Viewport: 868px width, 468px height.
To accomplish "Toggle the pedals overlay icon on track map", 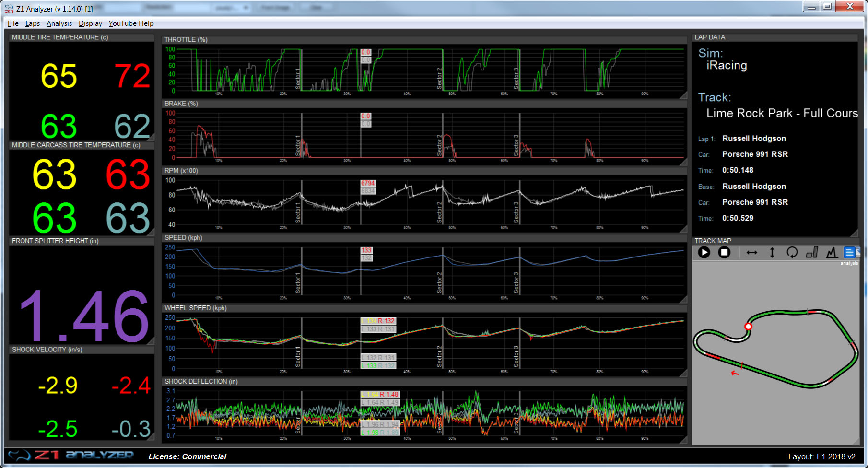I will 812,252.
